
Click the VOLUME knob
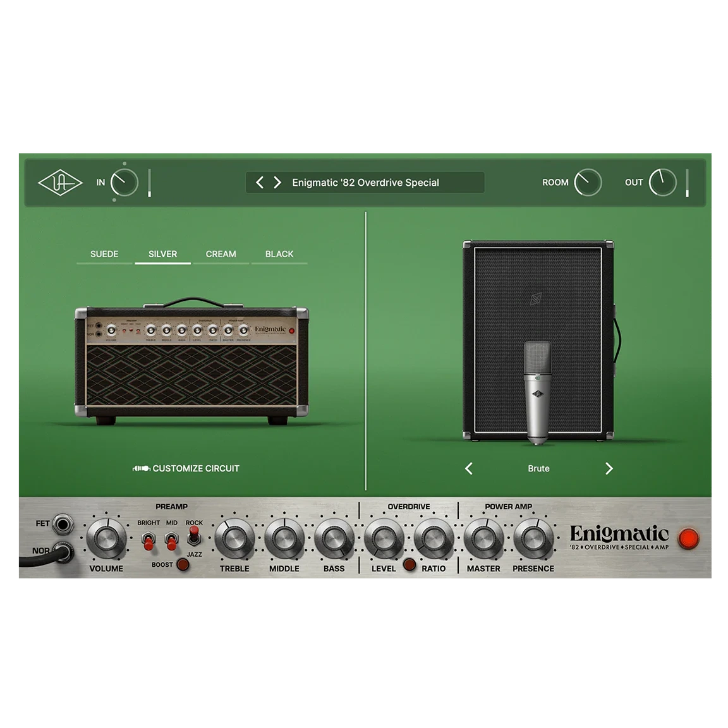tap(106, 538)
